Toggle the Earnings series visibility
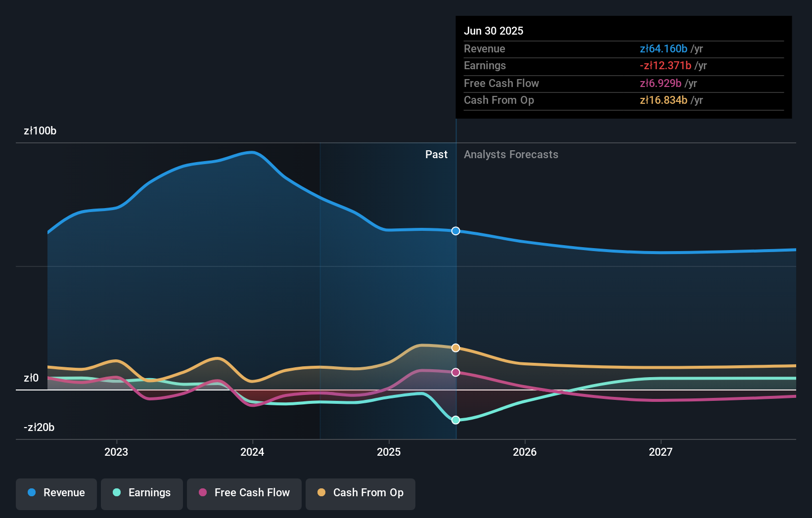This screenshot has width=812, height=518. (142, 493)
